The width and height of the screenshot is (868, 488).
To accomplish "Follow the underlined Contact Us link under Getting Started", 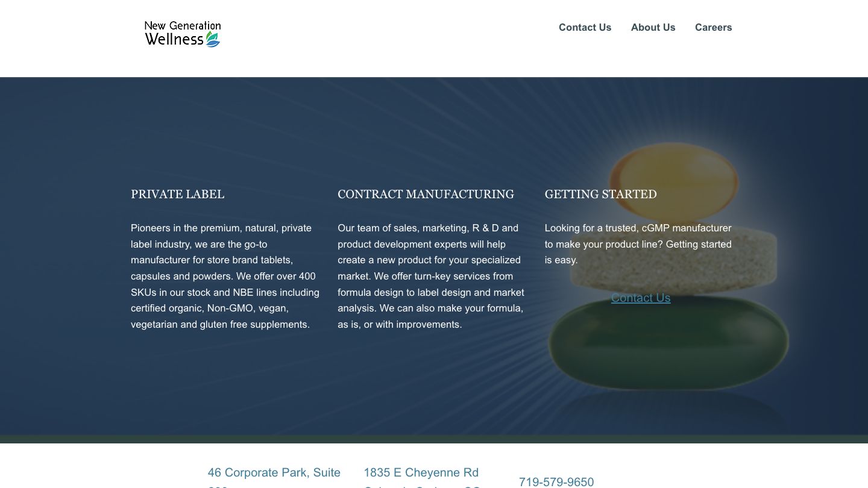I will tap(640, 298).
